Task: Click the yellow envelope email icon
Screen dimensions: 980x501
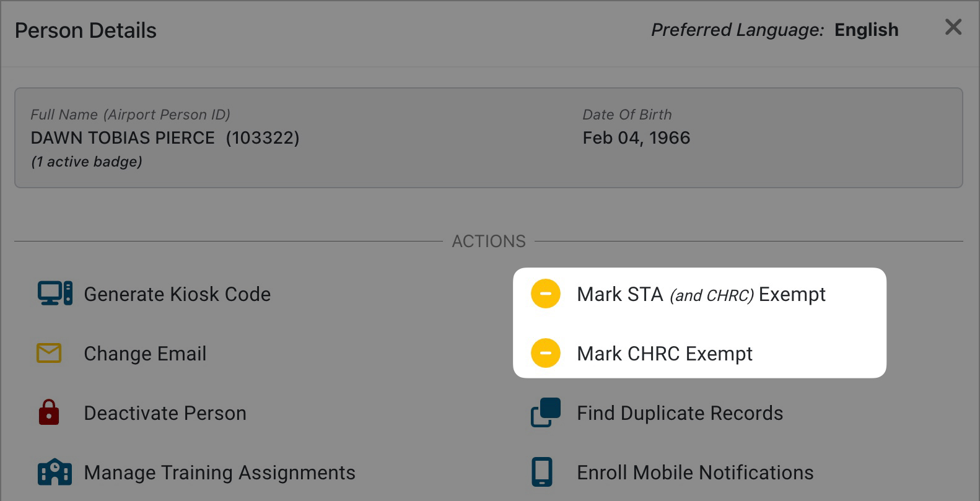Action: point(49,353)
